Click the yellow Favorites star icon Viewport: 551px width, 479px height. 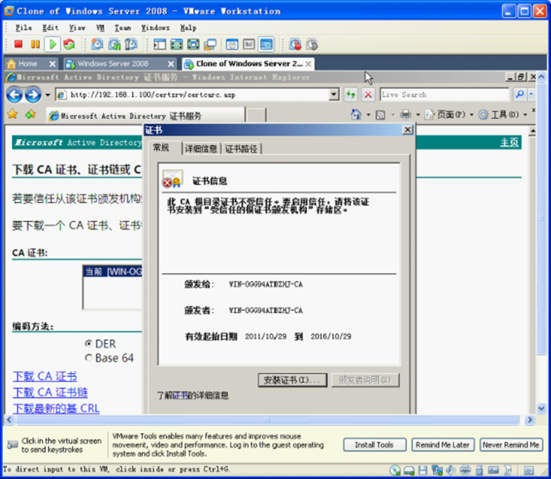pyautogui.click(x=13, y=114)
